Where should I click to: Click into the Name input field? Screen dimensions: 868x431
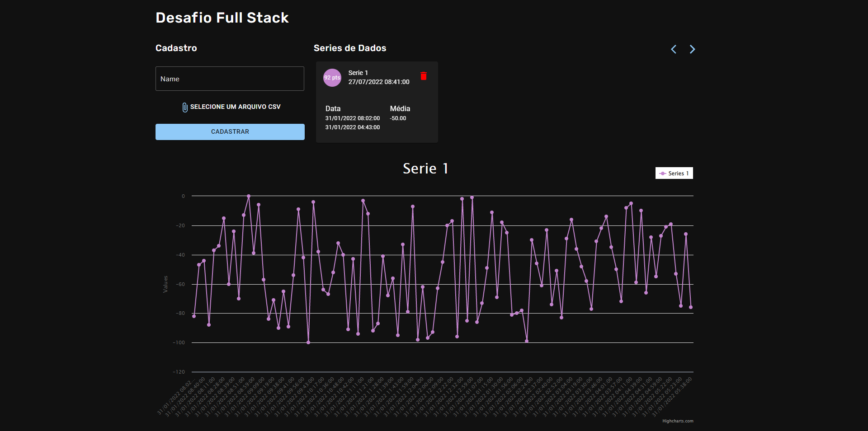pyautogui.click(x=230, y=79)
